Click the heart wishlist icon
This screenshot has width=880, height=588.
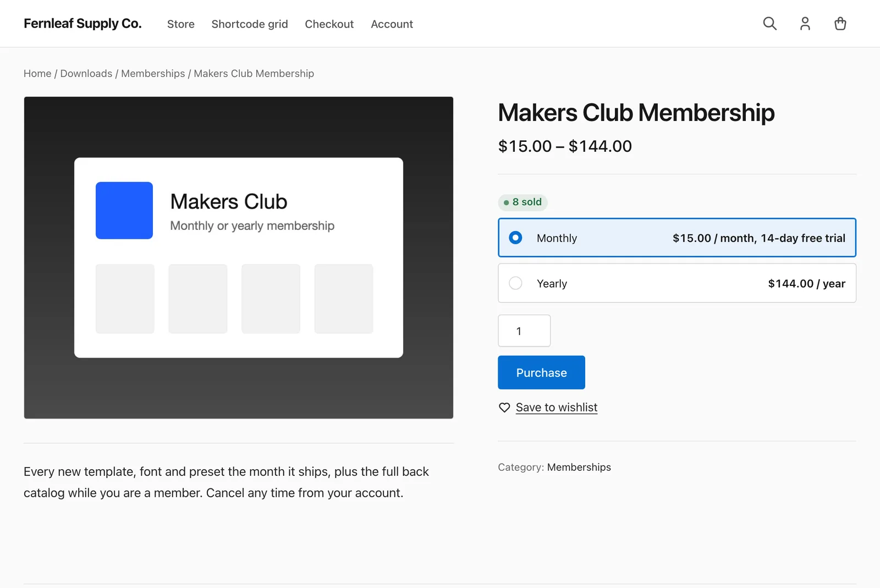[504, 408]
